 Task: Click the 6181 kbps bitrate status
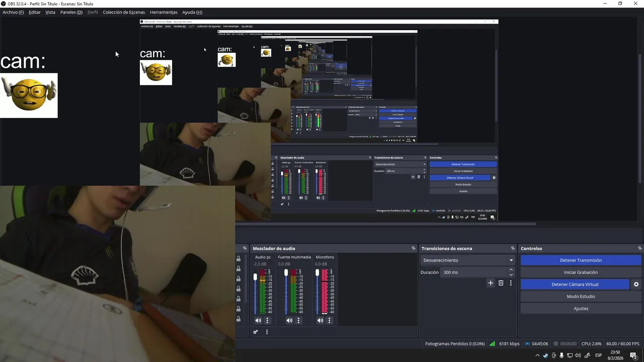tap(509, 344)
